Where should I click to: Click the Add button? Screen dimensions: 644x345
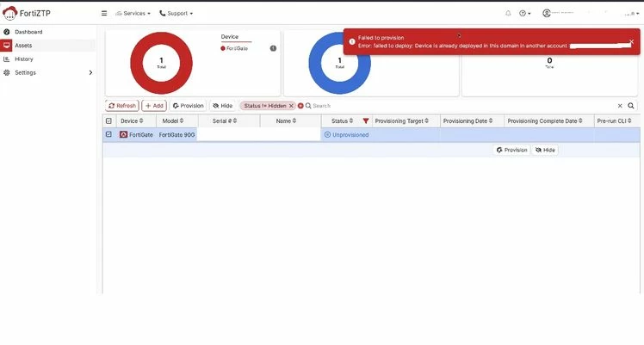point(154,106)
